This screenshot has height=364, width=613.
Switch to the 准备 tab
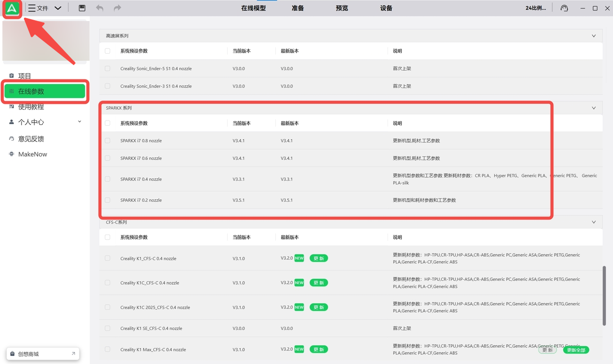point(297,8)
